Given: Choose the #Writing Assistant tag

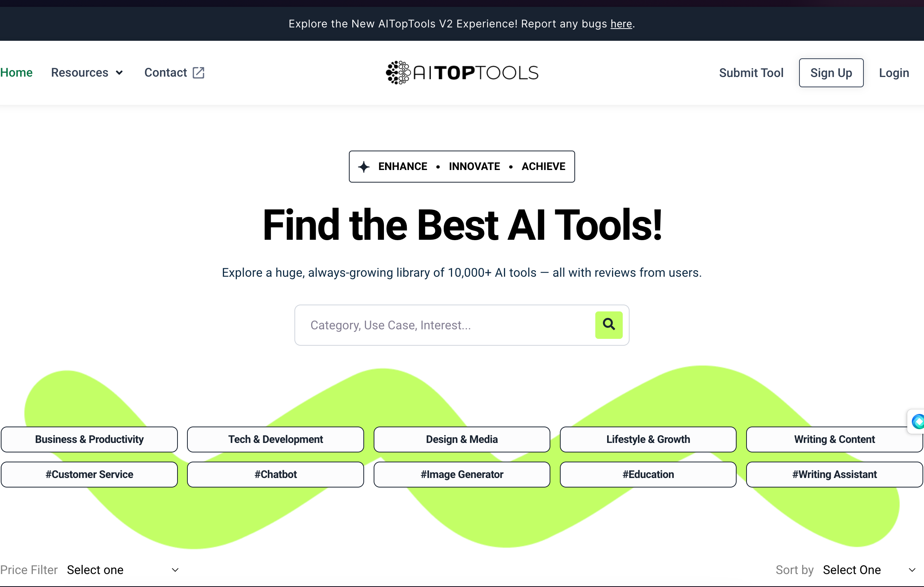Looking at the screenshot, I should coord(834,474).
